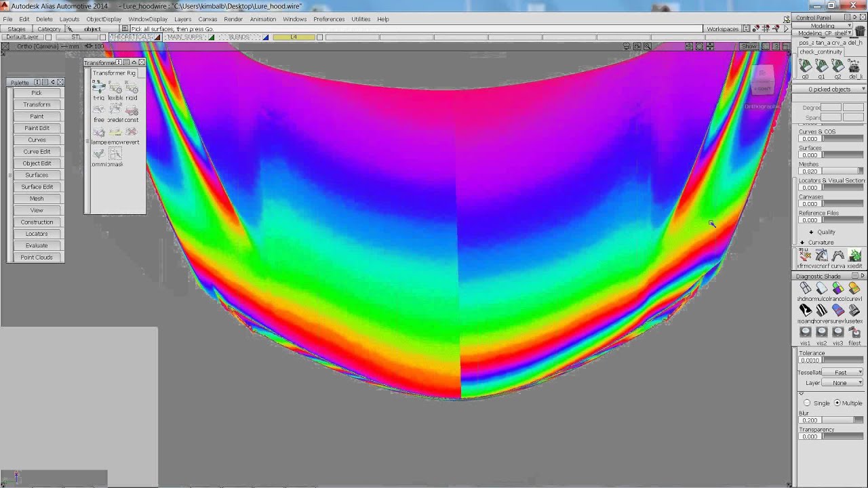Click the Tolerance value field
Viewport: 868px width, 488px height.
click(810, 361)
